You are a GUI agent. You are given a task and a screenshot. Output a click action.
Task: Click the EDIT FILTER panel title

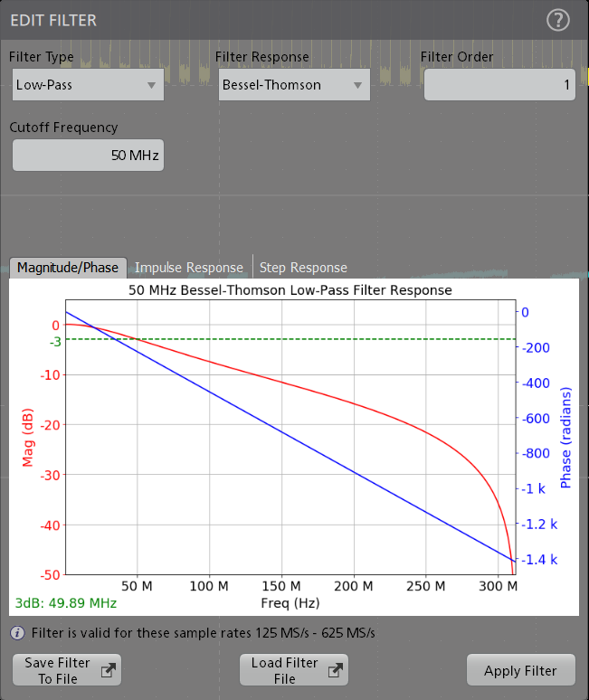pyautogui.click(x=52, y=20)
